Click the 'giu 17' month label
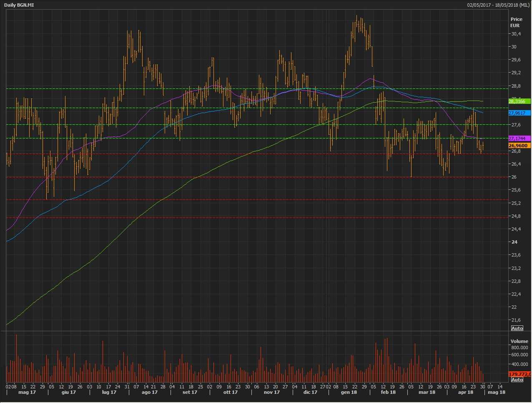The image size is (532, 403). point(68,392)
